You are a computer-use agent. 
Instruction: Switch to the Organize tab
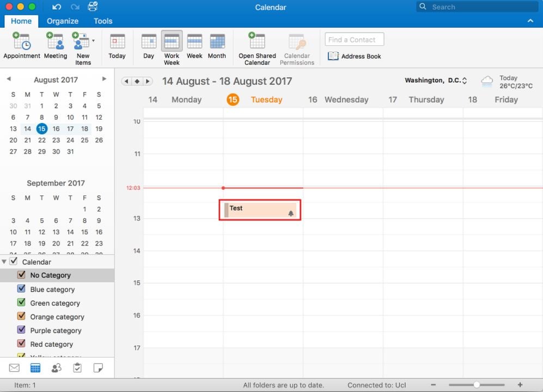click(x=62, y=21)
